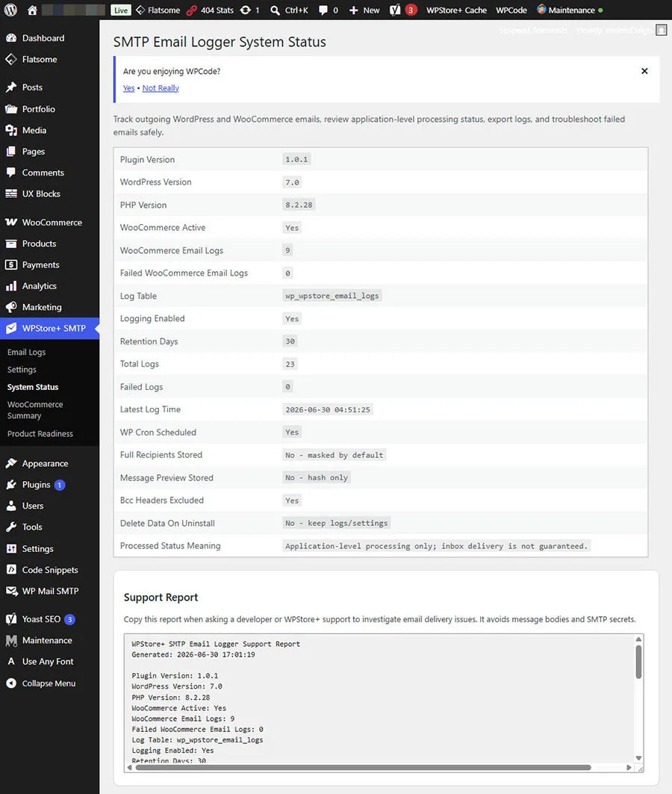Open Maintenance status in admin bar
This screenshot has height=794, width=672.
[x=570, y=10]
